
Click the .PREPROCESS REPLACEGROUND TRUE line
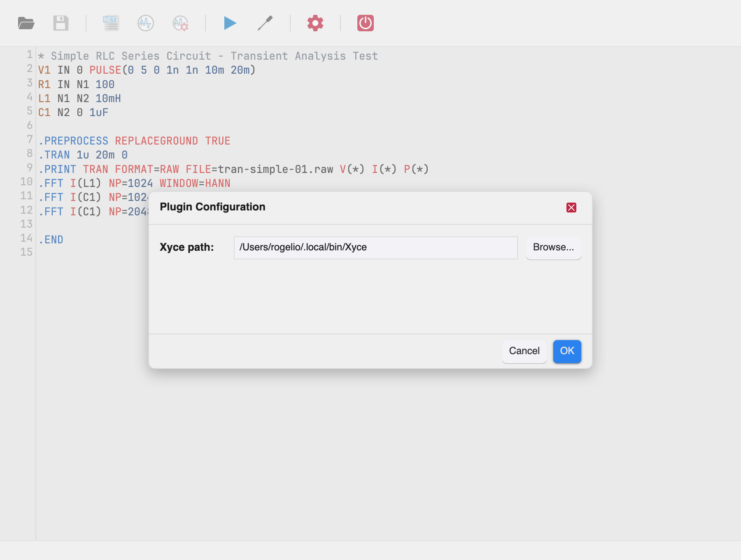click(134, 141)
